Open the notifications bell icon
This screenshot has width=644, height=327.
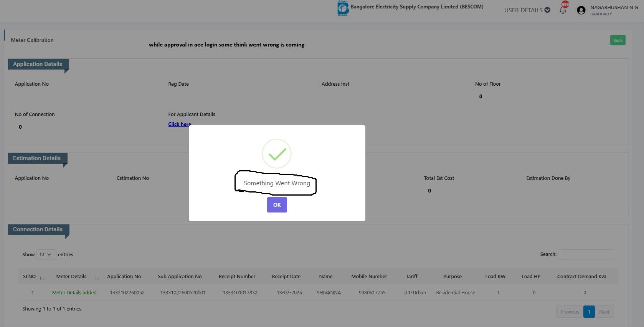[563, 10]
